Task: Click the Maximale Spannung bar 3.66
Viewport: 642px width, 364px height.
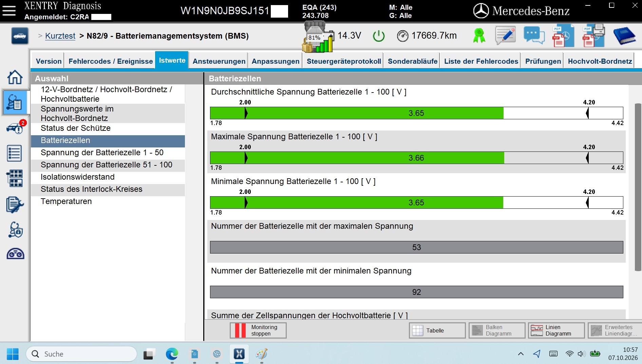Action: [416, 158]
